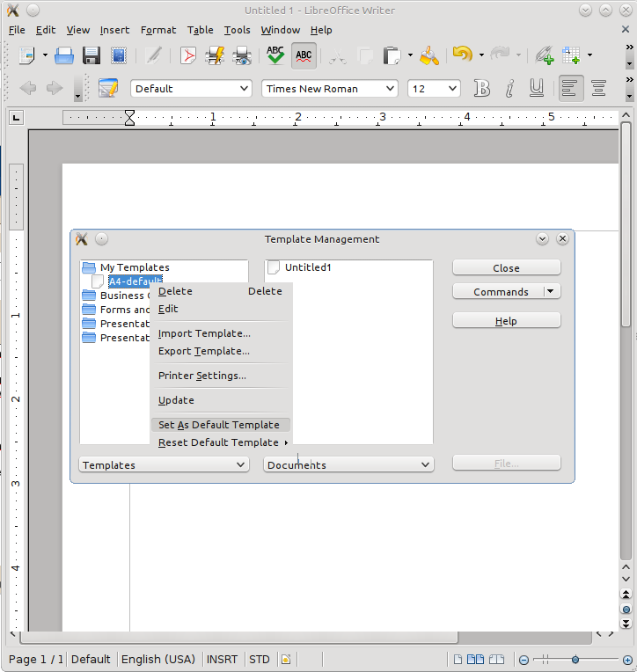This screenshot has width=637, height=672.
Task: Click the Italic formatting icon
Action: coord(509,89)
